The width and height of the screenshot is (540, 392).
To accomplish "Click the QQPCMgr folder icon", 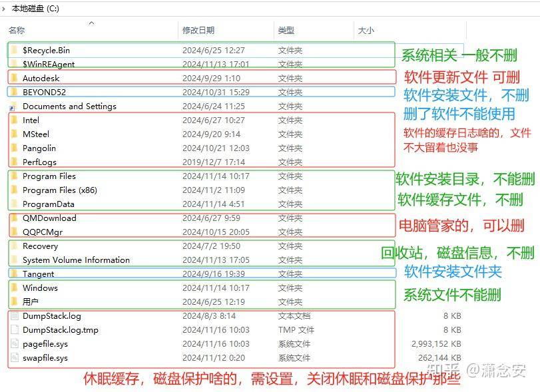I will coord(14,232).
